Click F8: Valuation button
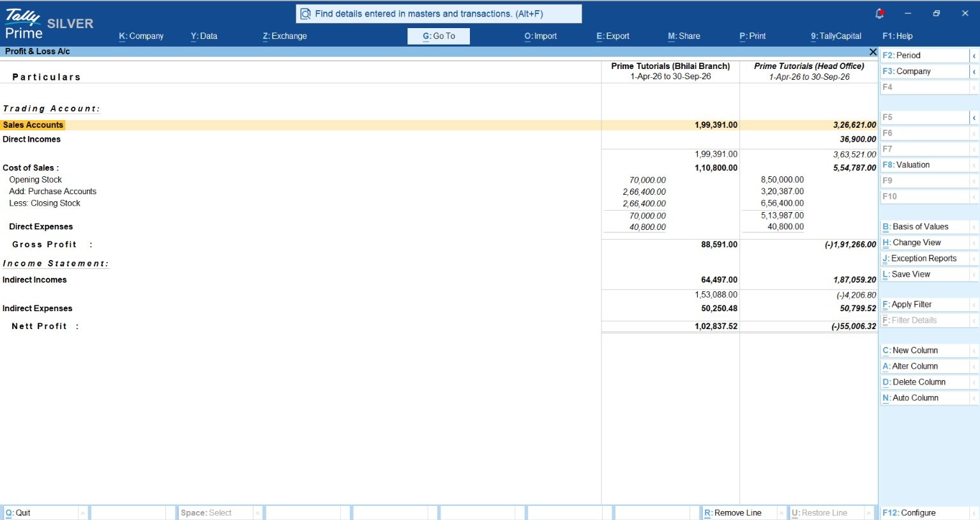This screenshot has width=980, height=520. coord(924,165)
